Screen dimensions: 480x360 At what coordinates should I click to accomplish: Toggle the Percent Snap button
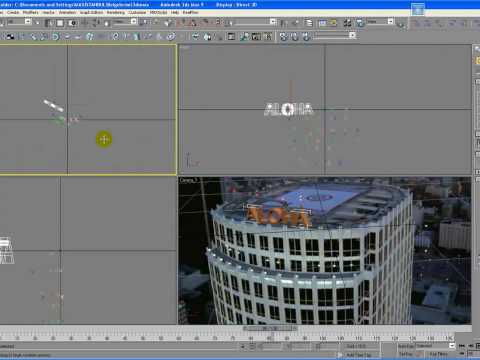(x=206, y=23)
